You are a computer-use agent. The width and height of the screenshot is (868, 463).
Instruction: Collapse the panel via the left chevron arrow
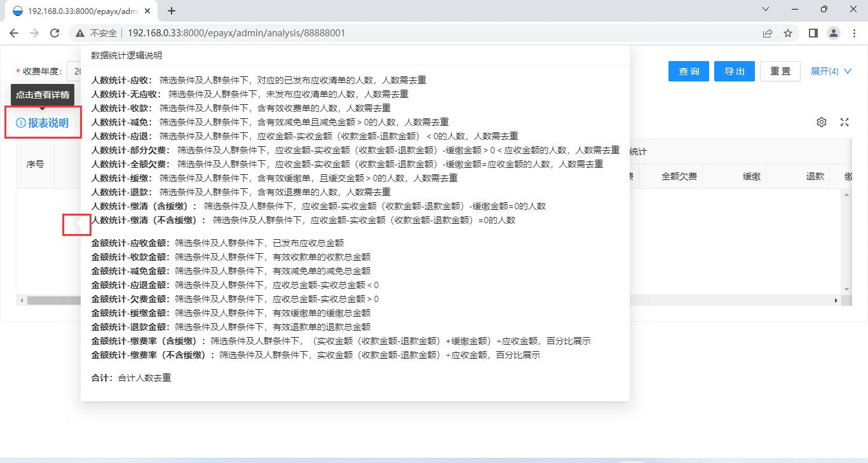pyautogui.click(x=76, y=225)
